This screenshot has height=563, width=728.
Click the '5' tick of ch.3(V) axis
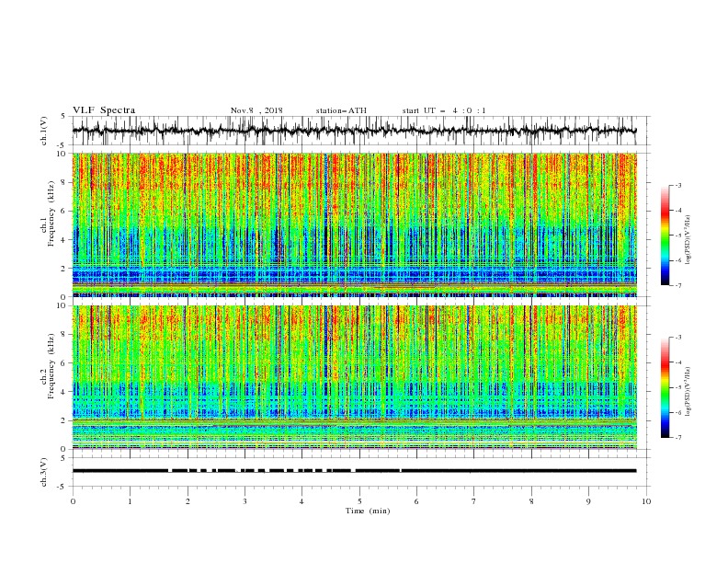tap(64, 458)
